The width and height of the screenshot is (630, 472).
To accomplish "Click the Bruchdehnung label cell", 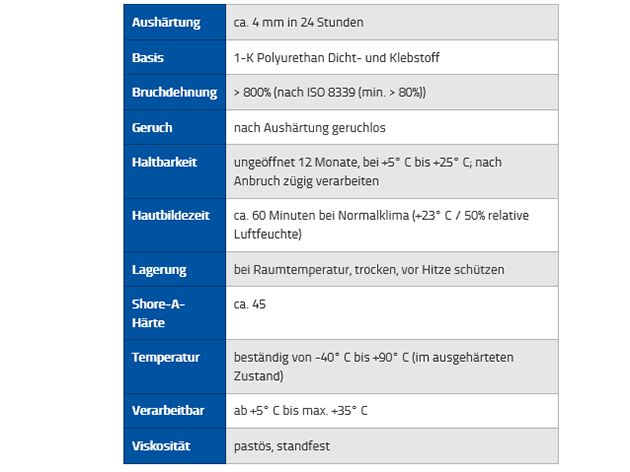I will pos(175,92).
